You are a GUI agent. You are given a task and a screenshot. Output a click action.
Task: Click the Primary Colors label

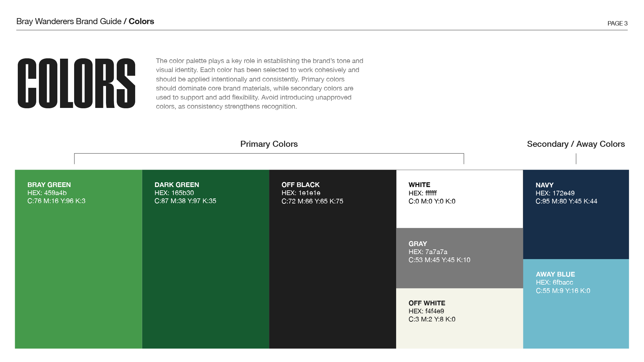point(269,144)
